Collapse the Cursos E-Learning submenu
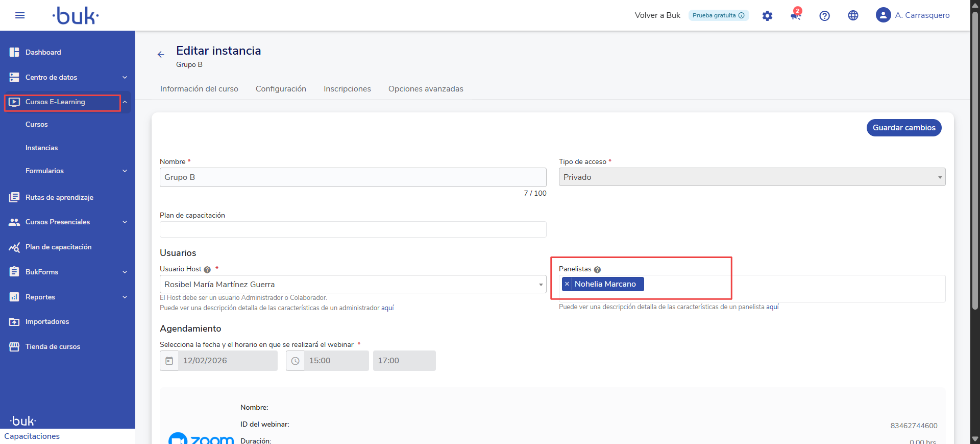 125,102
